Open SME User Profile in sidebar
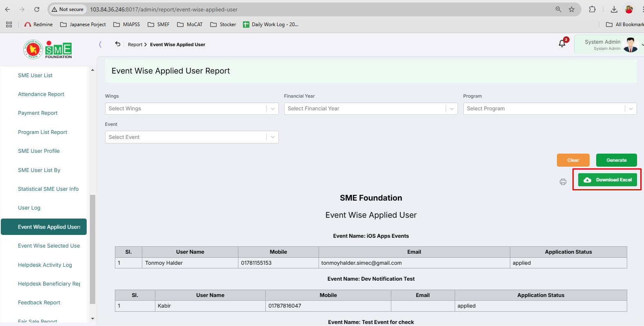Viewport: 644px width, 326px height. tap(39, 151)
